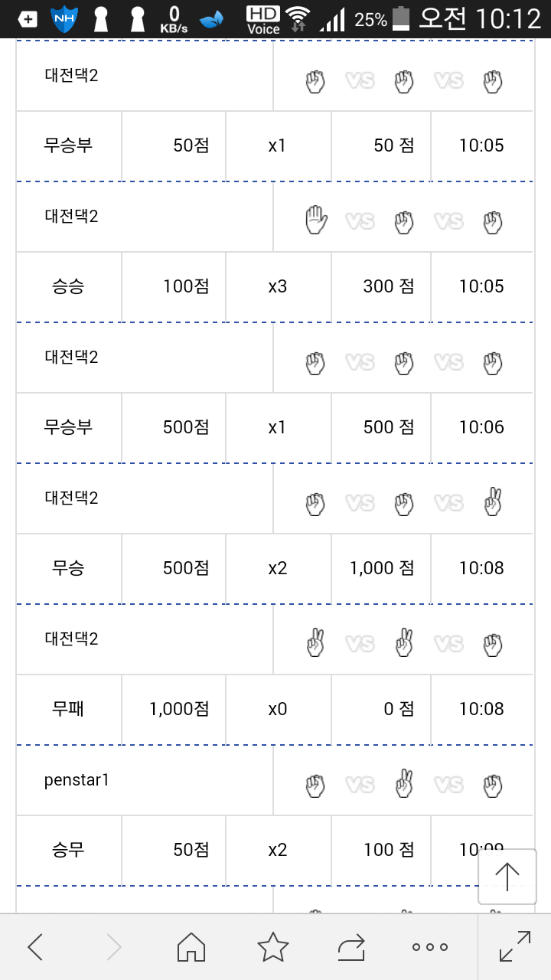
Task: Tap the battery indicator in status bar
Action: pyautogui.click(x=401, y=19)
